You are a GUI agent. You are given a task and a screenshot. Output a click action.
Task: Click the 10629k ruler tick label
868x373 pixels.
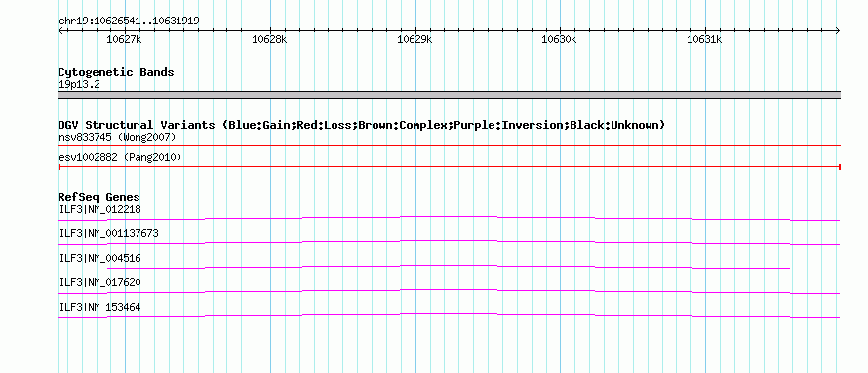415,39
